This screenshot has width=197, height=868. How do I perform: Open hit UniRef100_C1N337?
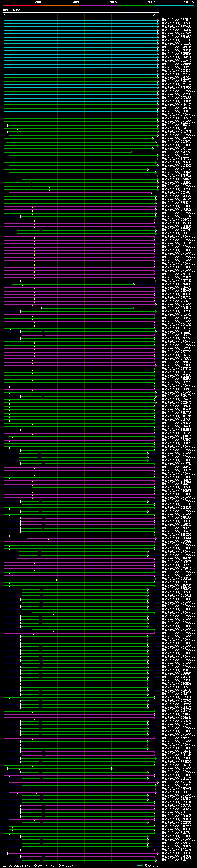click(176, 30)
